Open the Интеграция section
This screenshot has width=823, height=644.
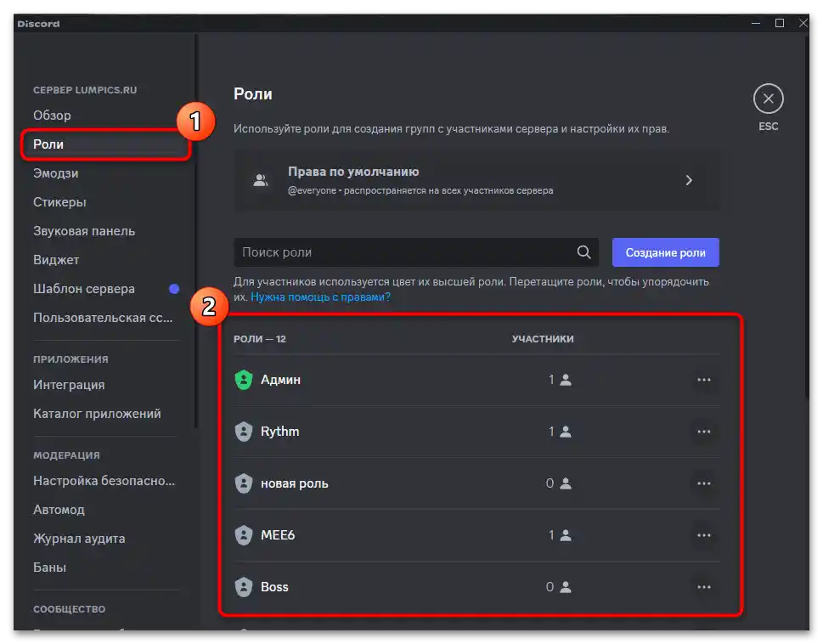69,385
